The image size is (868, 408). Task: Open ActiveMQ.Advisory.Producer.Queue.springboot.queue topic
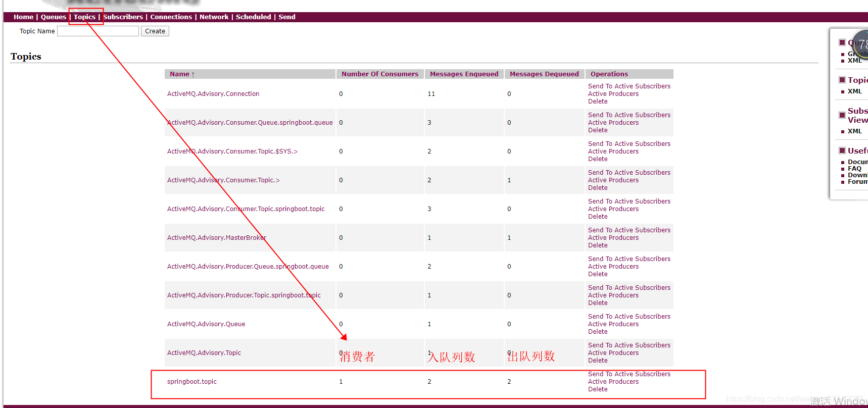248,267
